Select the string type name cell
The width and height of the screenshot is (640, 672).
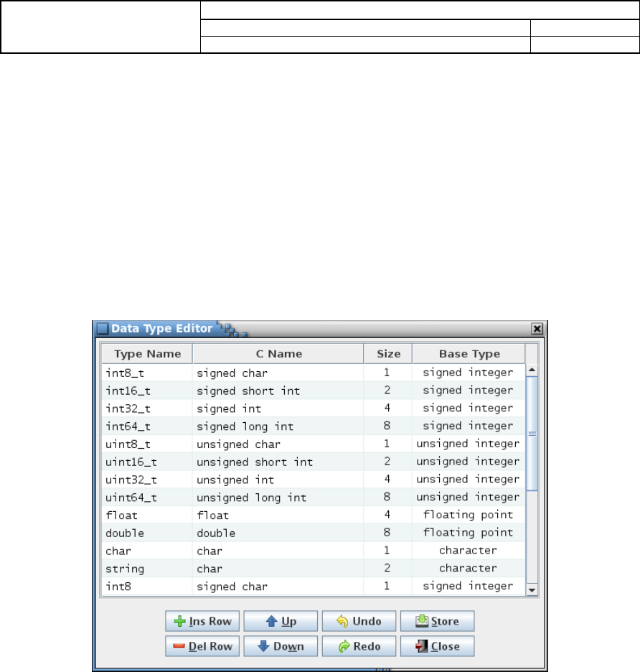pyautogui.click(x=147, y=569)
